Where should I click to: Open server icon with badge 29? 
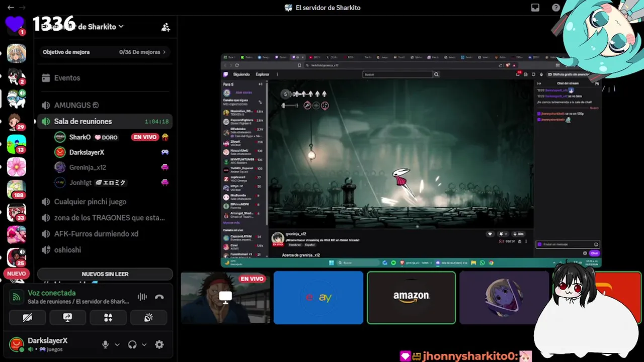[16, 121]
